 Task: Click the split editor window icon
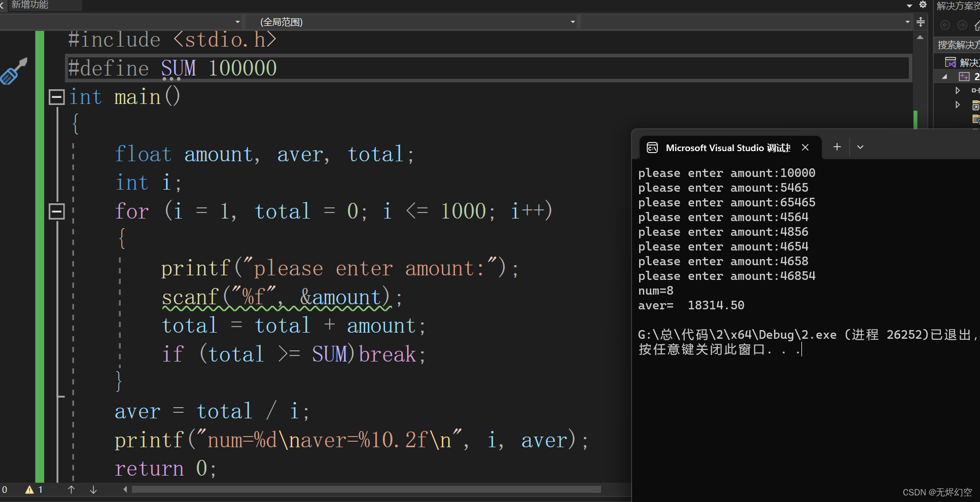pos(921,22)
